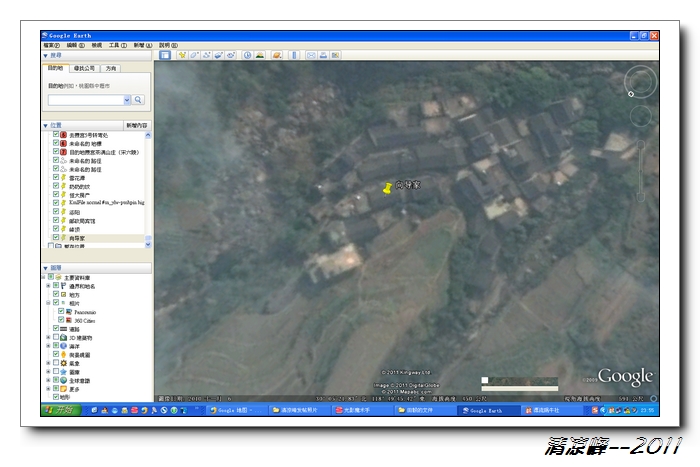Click the 3D buildings layer icon
Image resolution: width=700 pixels, height=467 pixels.
coord(64,338)
